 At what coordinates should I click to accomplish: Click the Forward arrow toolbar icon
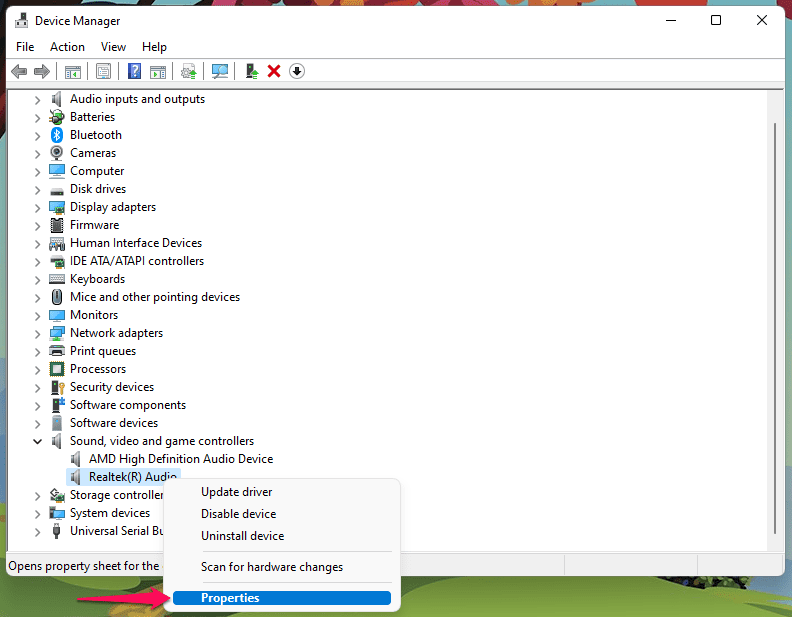[42, 71]
